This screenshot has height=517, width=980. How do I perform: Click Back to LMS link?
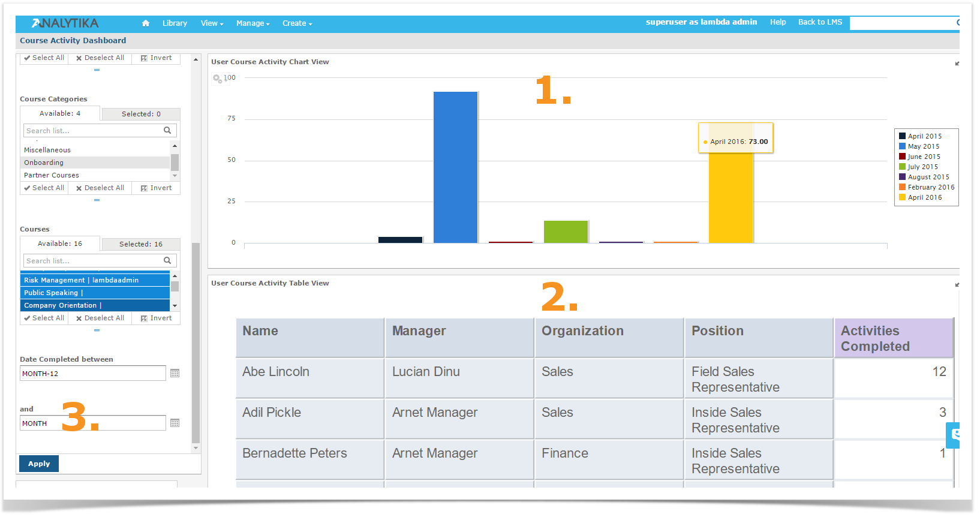820,22
